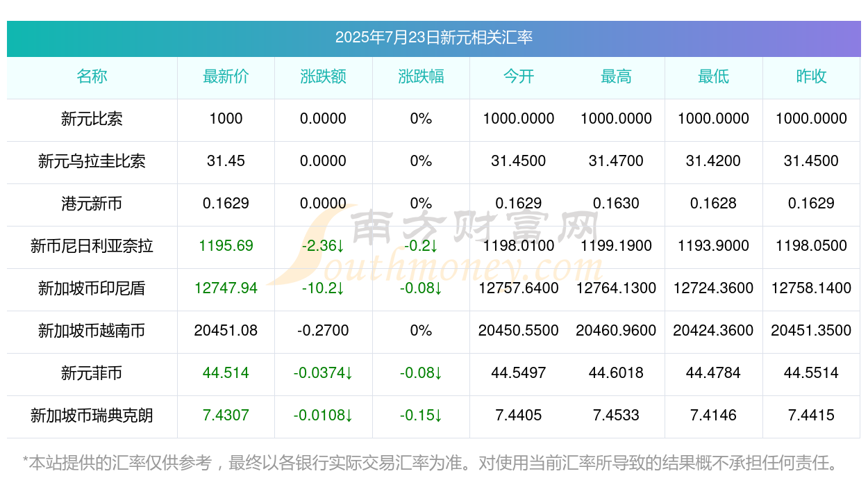This screenshot has height=485, width=868.
Task: Select previous close 1198.0500
Action: (811, 246)
